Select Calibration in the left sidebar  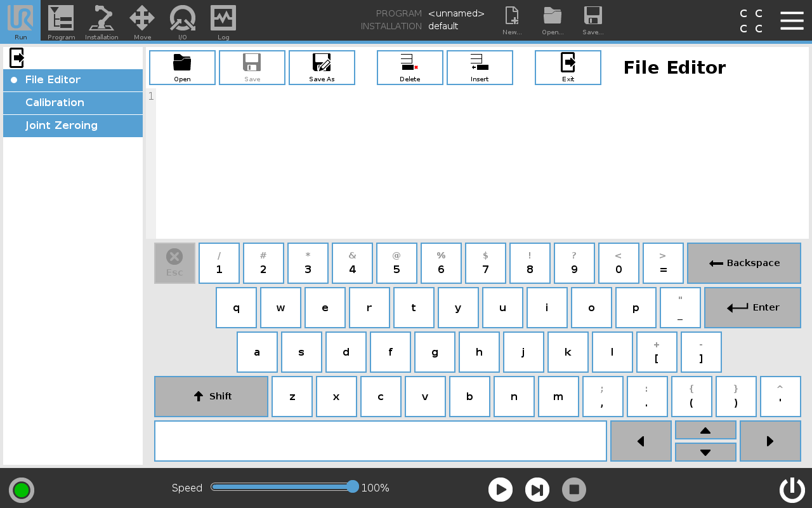pyautogui.click(x=73, y=103)
